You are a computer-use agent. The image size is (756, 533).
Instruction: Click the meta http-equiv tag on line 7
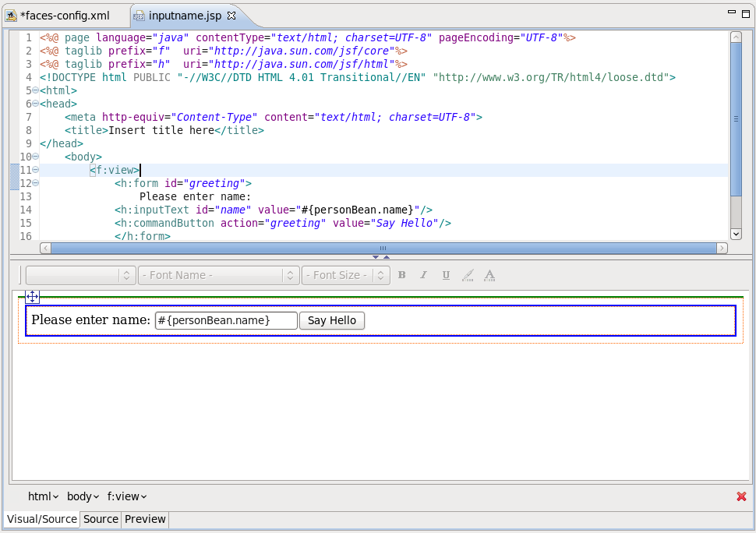point(274,117)
